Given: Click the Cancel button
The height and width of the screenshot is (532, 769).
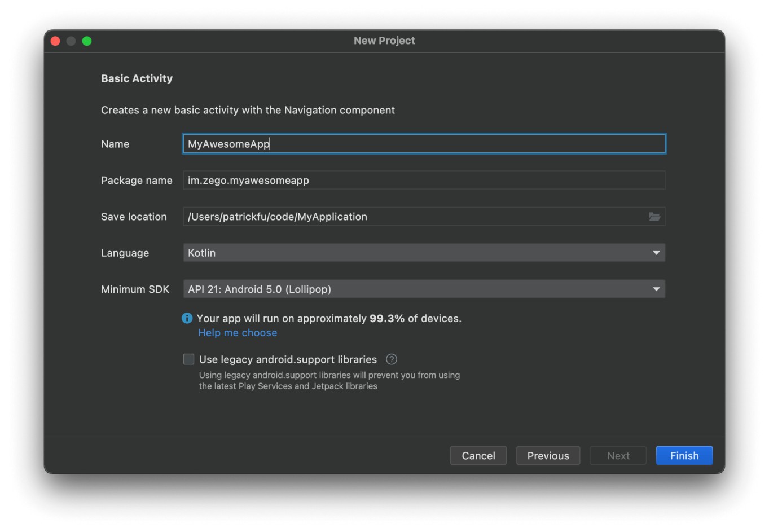Looking at the screenshot, I should (x=478, y=455).
